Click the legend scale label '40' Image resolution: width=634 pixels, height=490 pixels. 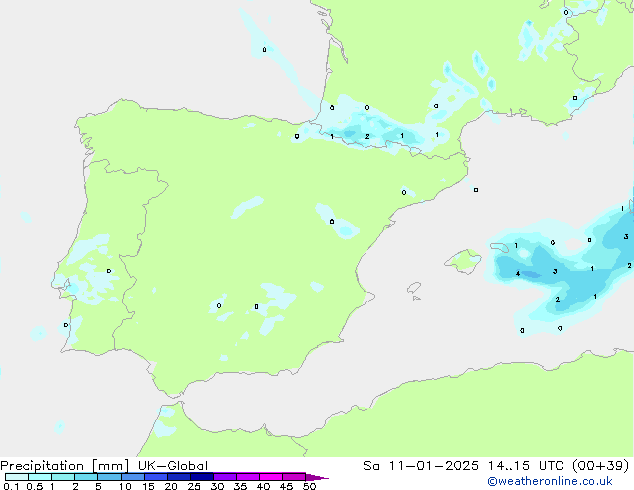[263, 486]
